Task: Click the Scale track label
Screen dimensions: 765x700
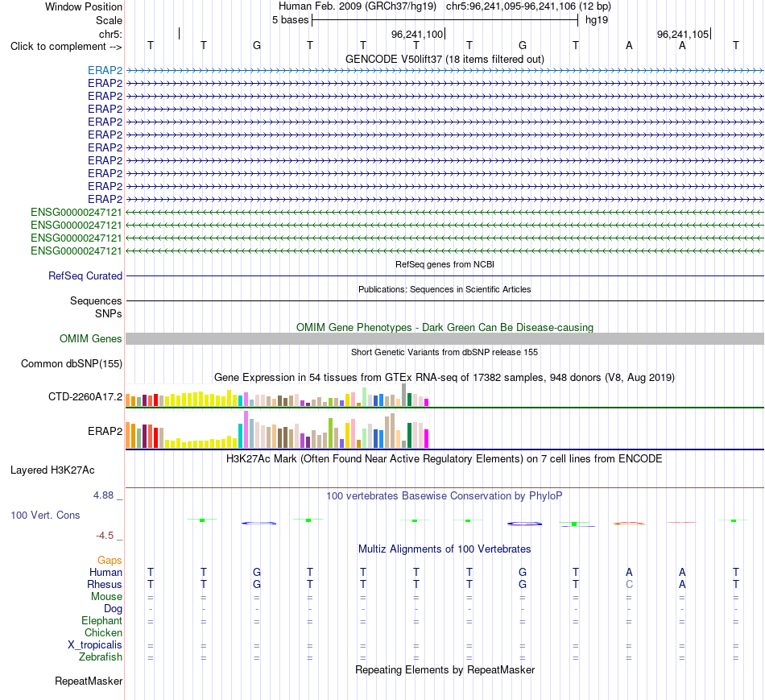Action: pos(109,20)
